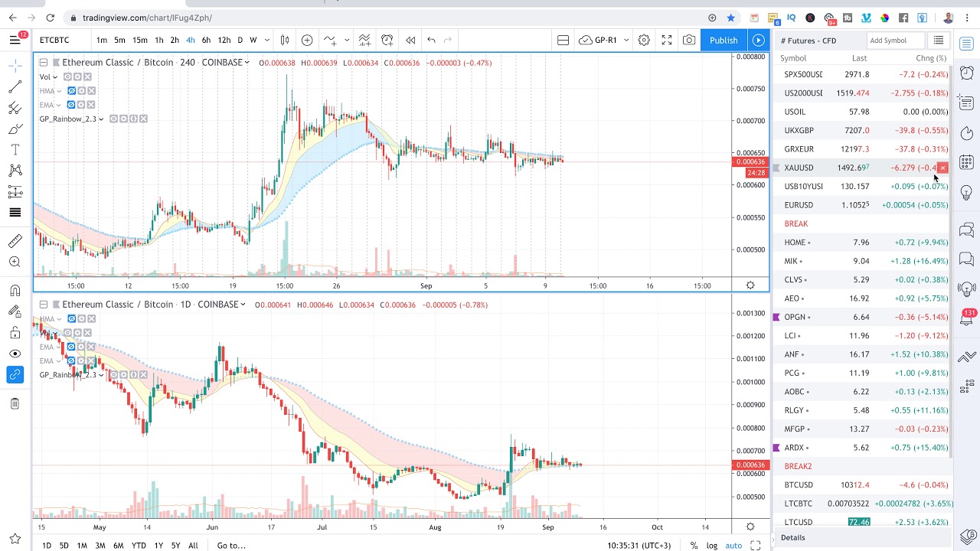This screenshot has height=551, width=980.
Task: Expand the top chart's COINBASE title dropdown
Action: point(247,63)
